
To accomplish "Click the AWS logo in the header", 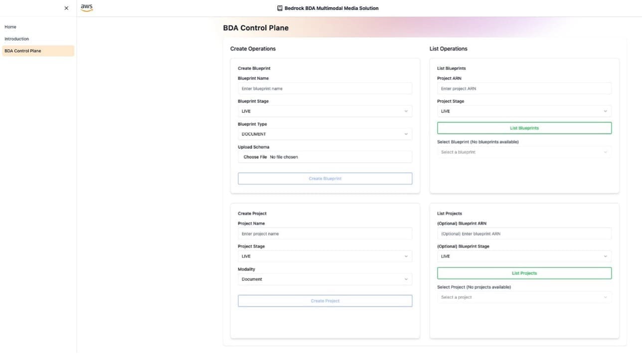I will pos(87,7).
